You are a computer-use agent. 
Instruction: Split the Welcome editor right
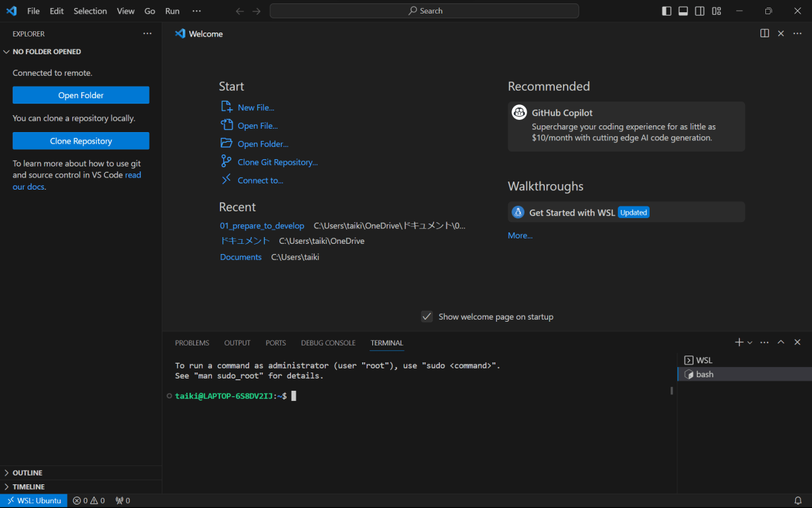pos(765,33)
